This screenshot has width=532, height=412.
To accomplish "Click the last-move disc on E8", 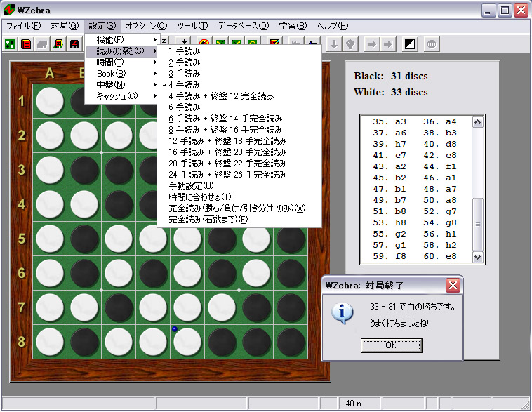I will 187,342.
